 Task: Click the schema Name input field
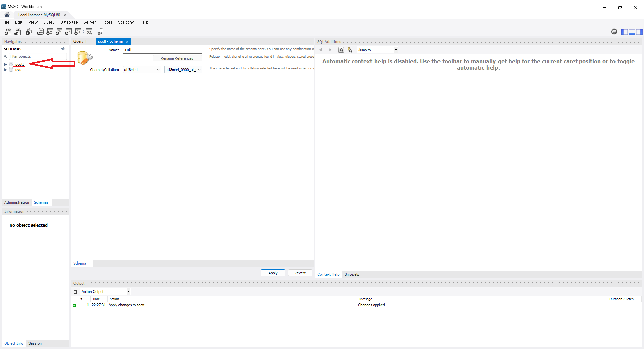point(163,50)
